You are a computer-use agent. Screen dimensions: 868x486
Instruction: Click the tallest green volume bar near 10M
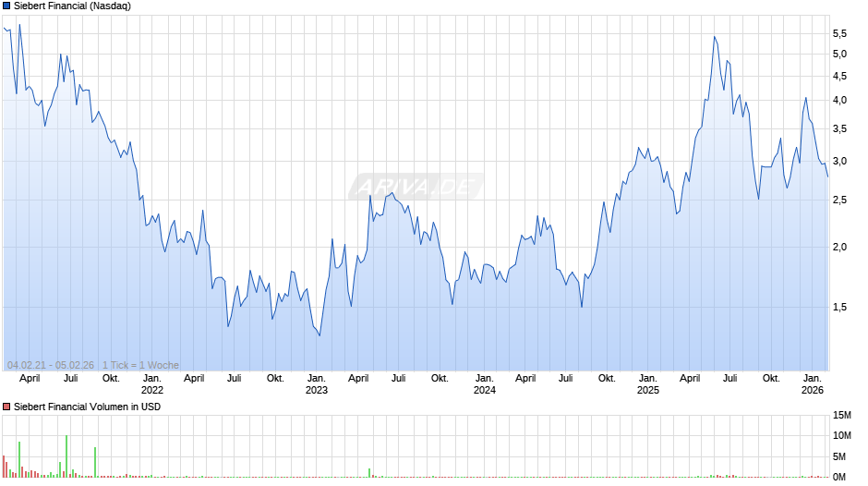point(66,456)
